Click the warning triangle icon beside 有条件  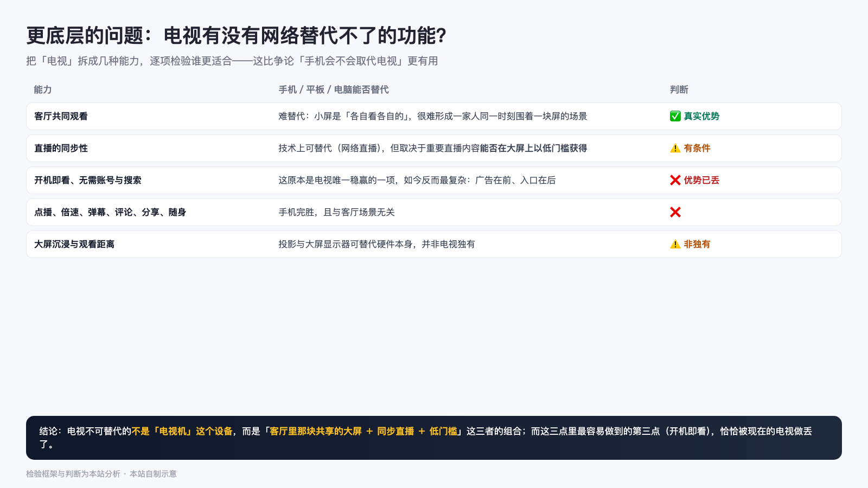click(x=675, y=148)
